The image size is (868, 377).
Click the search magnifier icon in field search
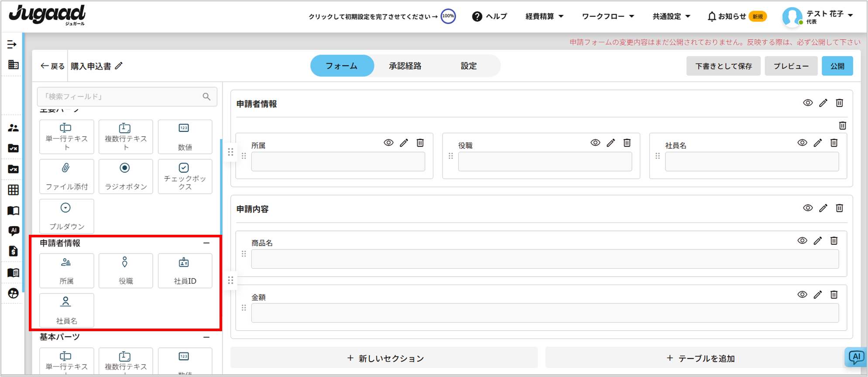pyautogui.click(x=206, y=96)
